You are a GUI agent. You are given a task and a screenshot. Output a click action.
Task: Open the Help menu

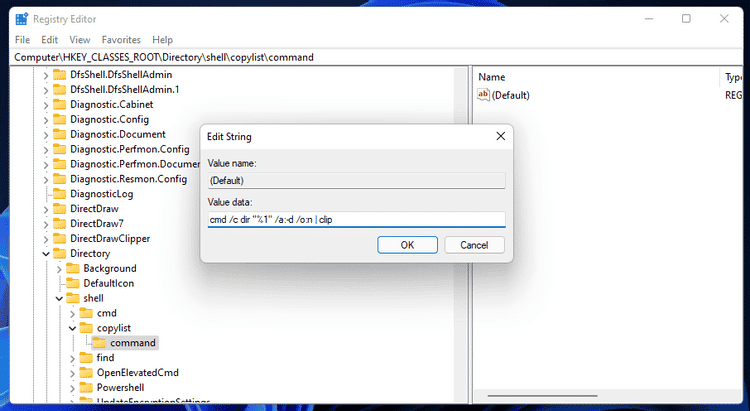tap(162, 40)
